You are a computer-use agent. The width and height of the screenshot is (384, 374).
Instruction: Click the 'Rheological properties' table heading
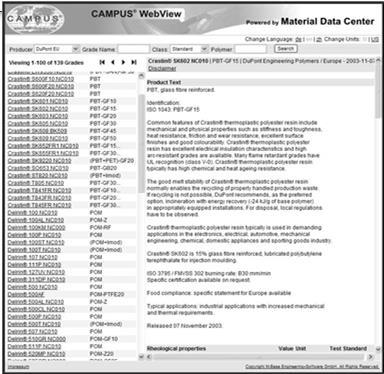pos(176,349)
